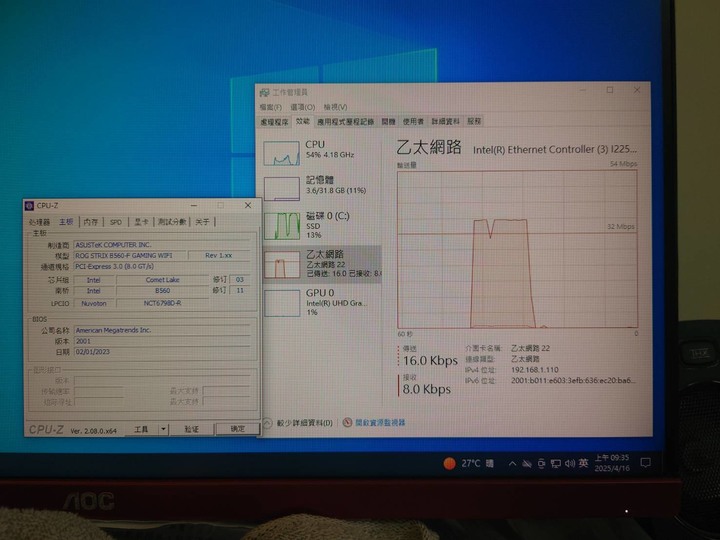Select the 磁碟 0 (C:) disk graph thumbnail
The height and width of the screenshot is (540, 720).
281,225
